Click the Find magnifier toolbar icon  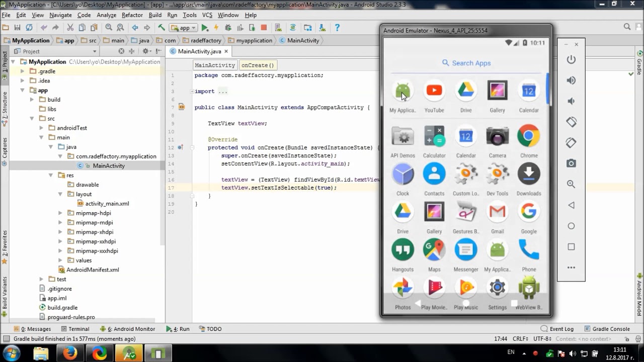click(109, 28)
